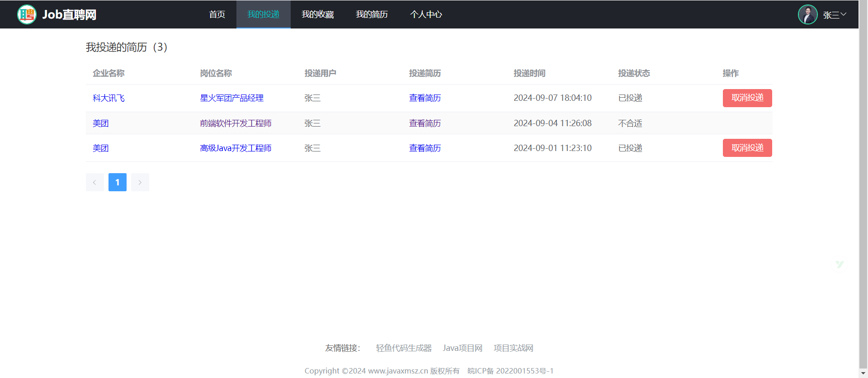Open the 前端软件开发工程师 job link
Image resolution: width=868 pixels, height=378 pixels.
point(236,123)
